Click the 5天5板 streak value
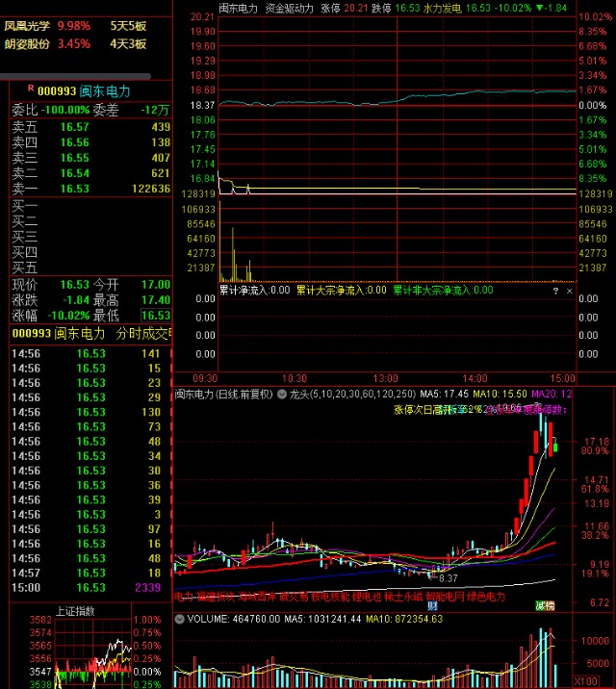 [128, 26]
